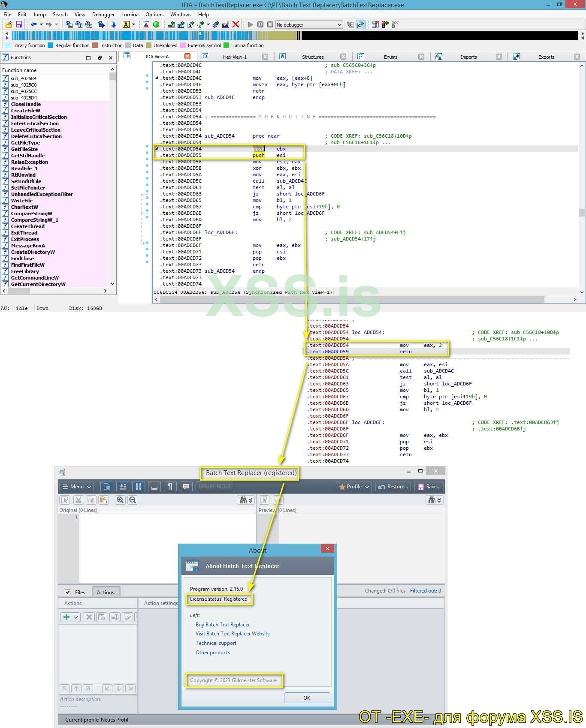This screenshot has width=586, height=728.
Task: Start the debugger process with play icon
Action: click(x=251, y=24)
